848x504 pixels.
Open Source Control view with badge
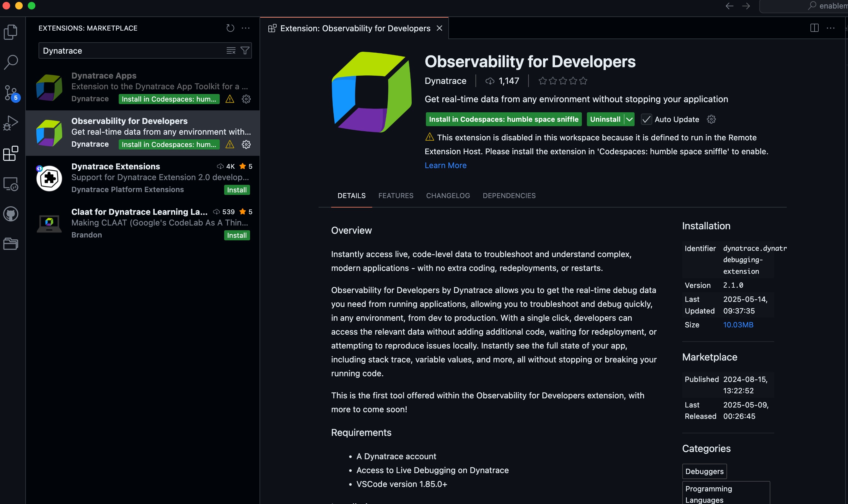pos(10,93)
